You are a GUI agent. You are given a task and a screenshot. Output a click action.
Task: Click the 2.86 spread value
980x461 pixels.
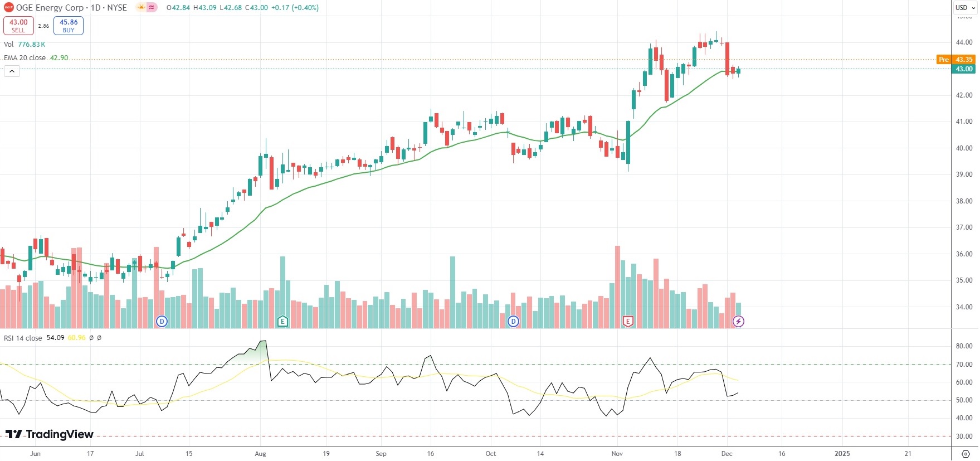coord(43,26)
